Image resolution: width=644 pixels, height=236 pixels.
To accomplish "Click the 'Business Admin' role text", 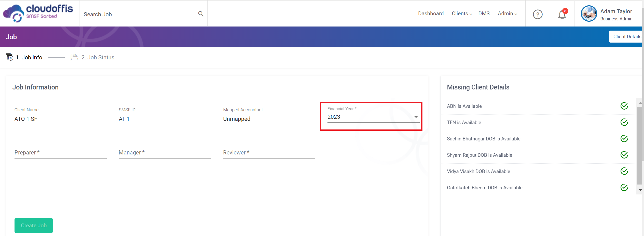I will pos(616,19).
